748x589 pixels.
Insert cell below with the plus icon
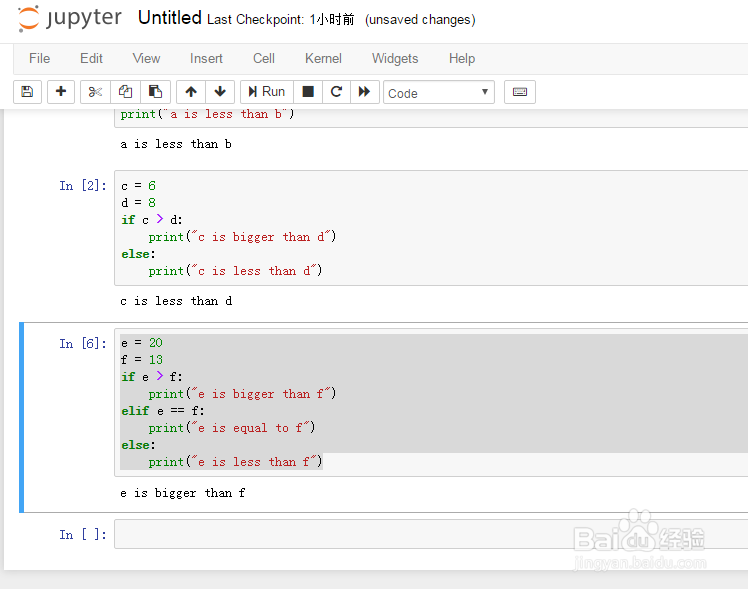point(61,92)
